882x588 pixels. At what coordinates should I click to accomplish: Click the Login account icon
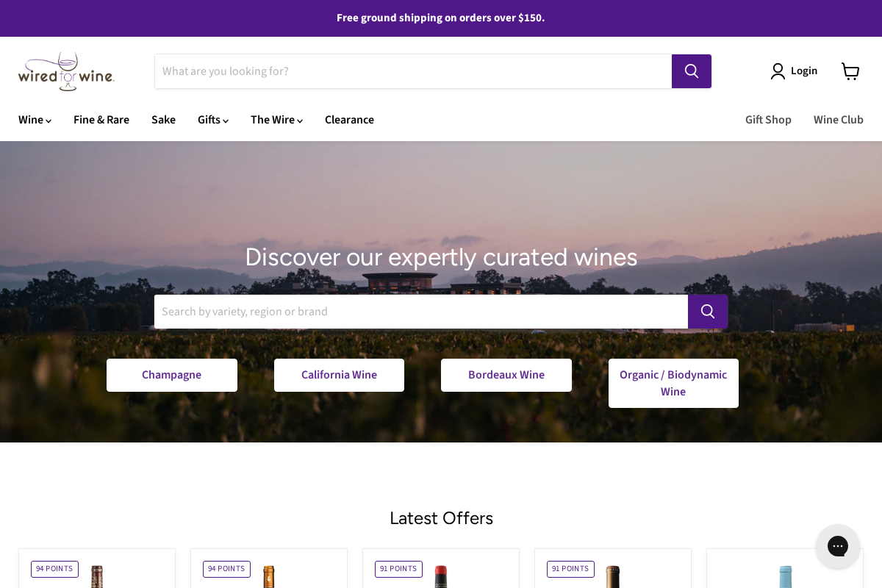[x=778, y=71]
